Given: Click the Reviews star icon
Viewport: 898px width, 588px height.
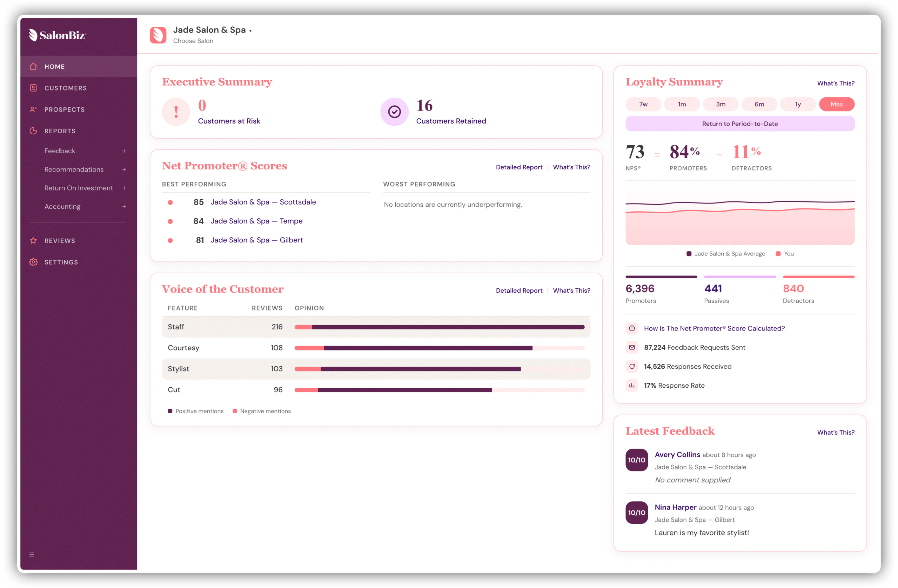Looking at the screenshot, I should 33,241.
